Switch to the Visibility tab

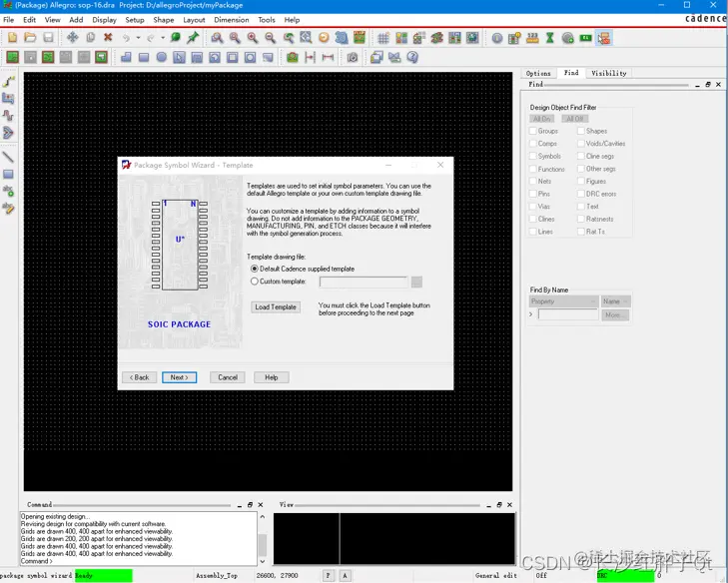pyautogui.click(x=609, y=73)
